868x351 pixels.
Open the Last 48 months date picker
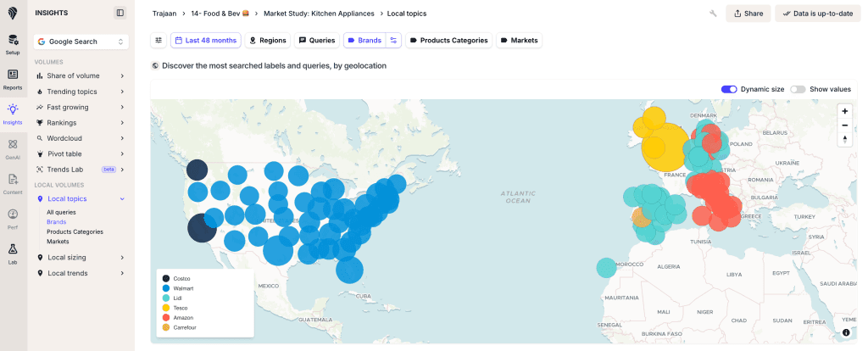pyautogui.click(x=205, y=41)
